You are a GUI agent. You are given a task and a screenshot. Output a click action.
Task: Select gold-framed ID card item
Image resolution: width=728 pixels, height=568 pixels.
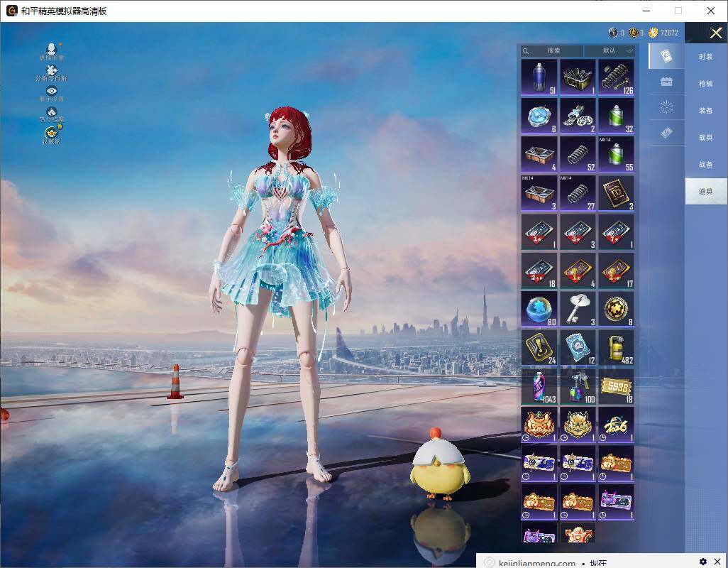pyautogui.click(x=616, y=194)
